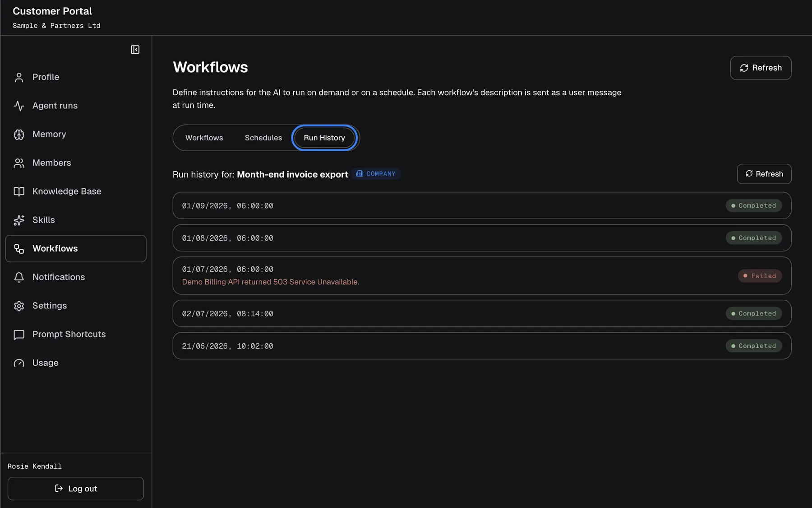Click the top Refresh button
This screenshot has width=812, height=508.
(x=761, y=68)
